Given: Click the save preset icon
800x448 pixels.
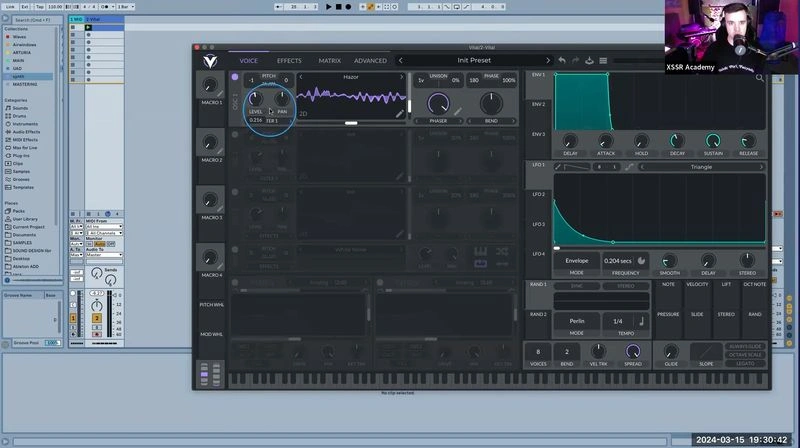Looking at the screenshot, I should click(589, 60).
